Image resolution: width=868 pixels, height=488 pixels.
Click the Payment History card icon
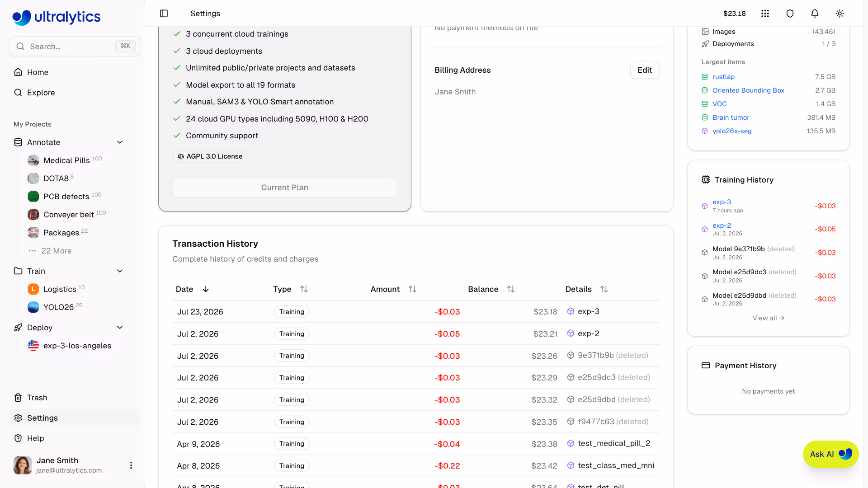[706, 366]
